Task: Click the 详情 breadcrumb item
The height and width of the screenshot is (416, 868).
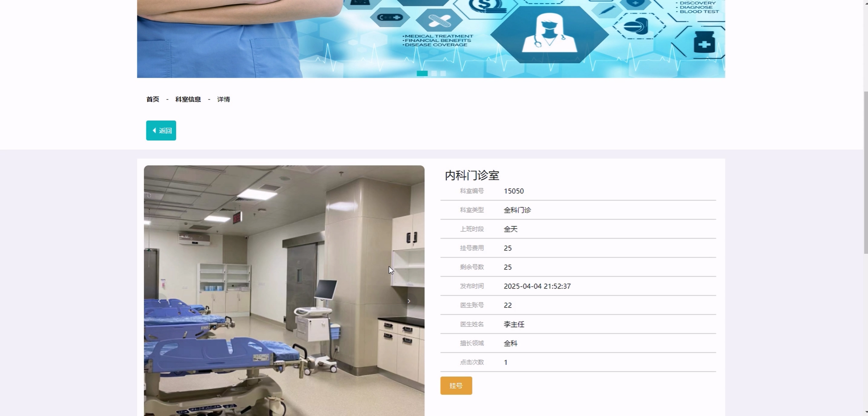Action: 223,99
